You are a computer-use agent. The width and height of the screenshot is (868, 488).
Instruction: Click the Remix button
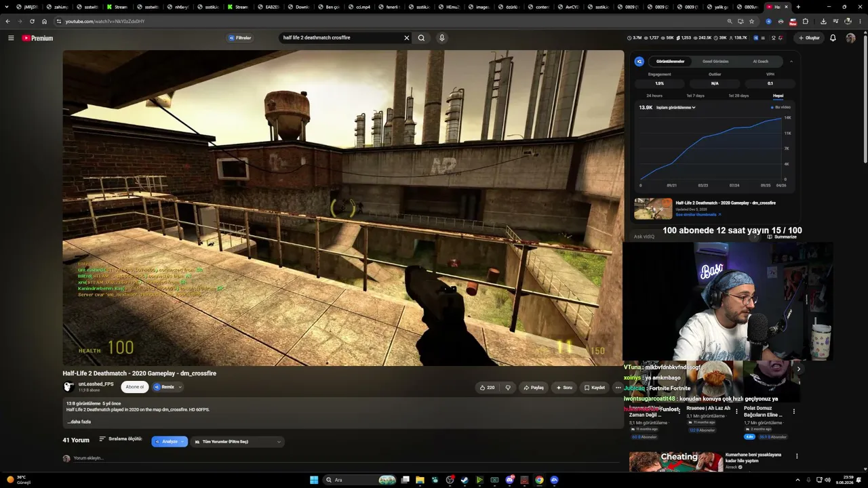tap(165, 387)
